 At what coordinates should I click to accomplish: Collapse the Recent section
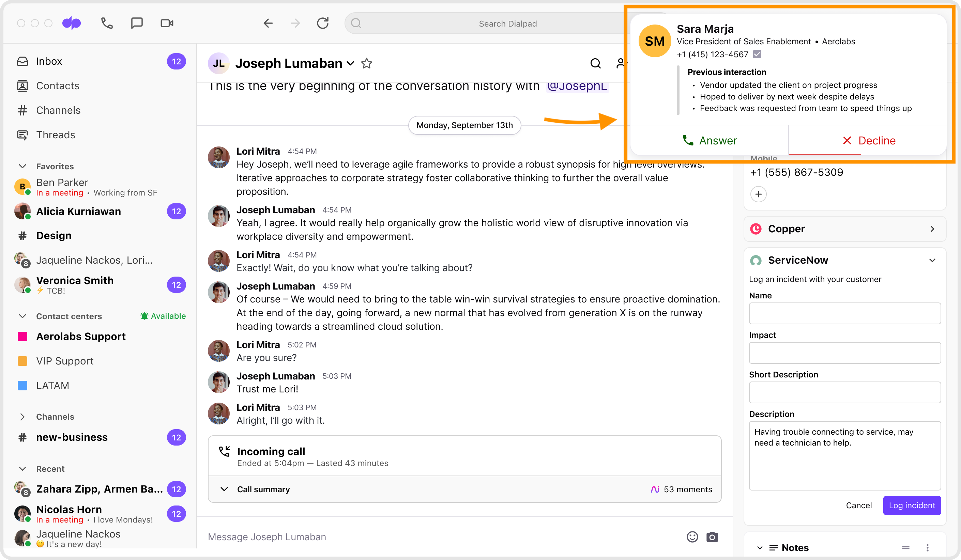[22, 468]
